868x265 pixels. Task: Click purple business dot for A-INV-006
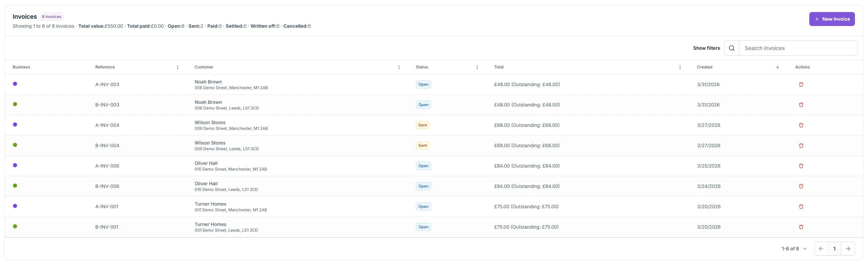pos(15,165)
